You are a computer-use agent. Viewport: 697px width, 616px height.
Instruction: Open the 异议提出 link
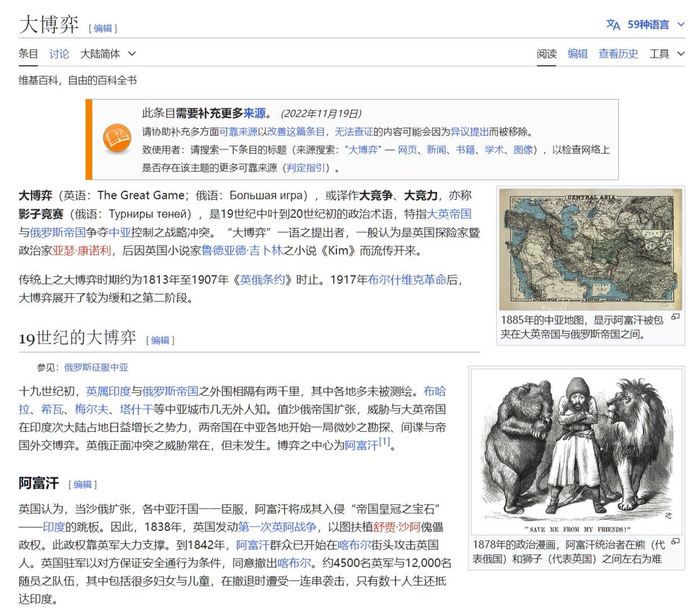(469, 132)
